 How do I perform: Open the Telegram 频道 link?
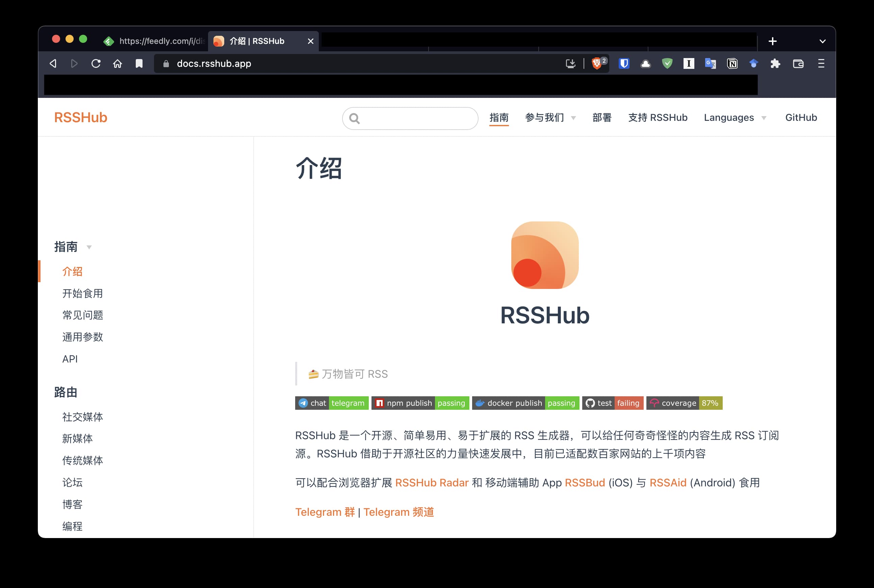point(399,512)
